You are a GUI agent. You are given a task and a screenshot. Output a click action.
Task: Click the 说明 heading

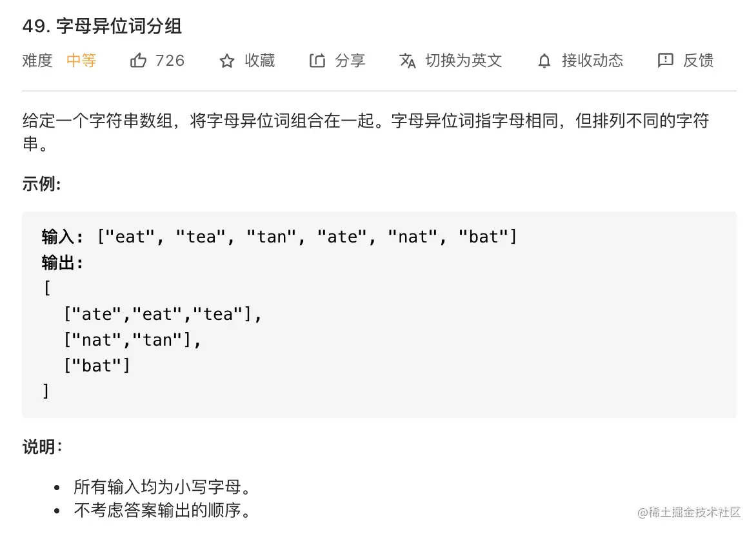[x=42, y=447]
